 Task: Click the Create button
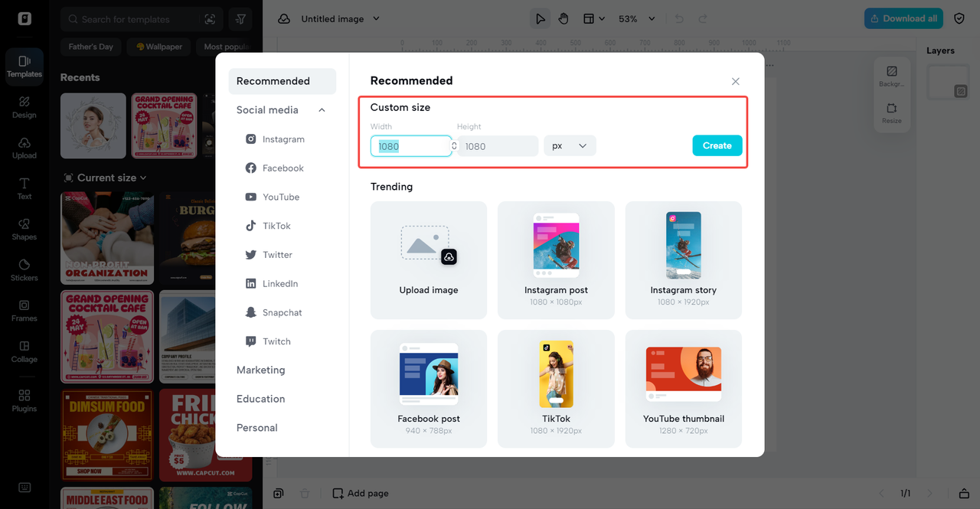[x=717, y=145]
